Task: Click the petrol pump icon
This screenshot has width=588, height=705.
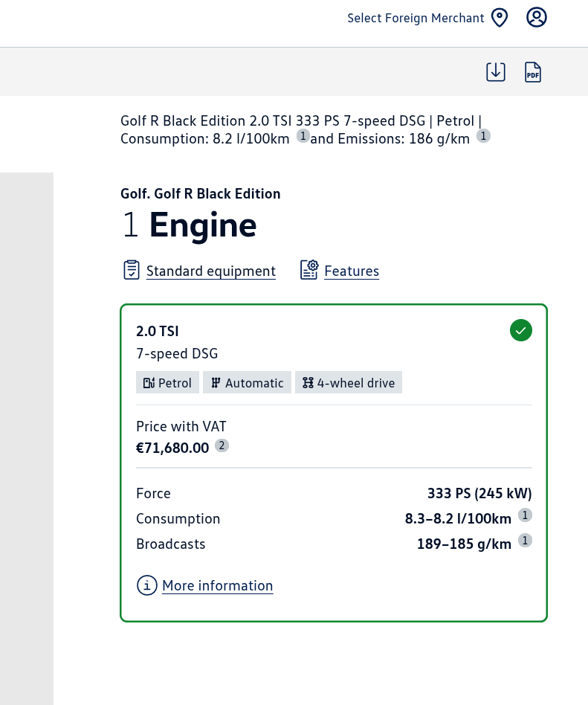Action: coord(149,383)
